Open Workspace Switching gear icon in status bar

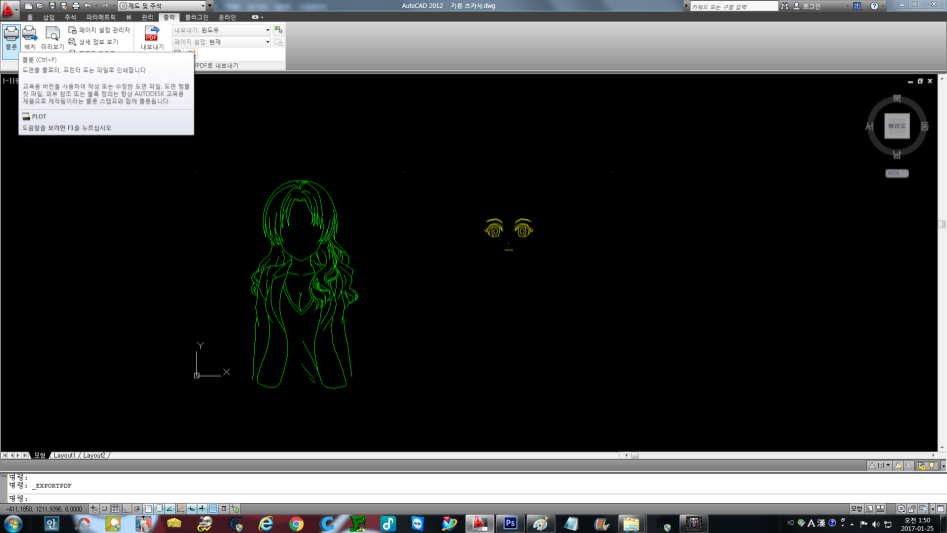click(901, 509)
